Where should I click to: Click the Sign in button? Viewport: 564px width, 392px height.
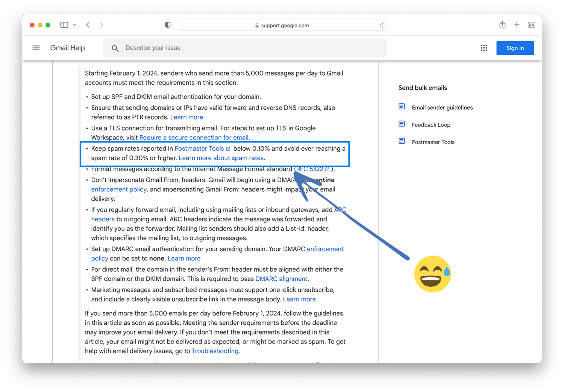pyautogui.click(x=515, y=48)
